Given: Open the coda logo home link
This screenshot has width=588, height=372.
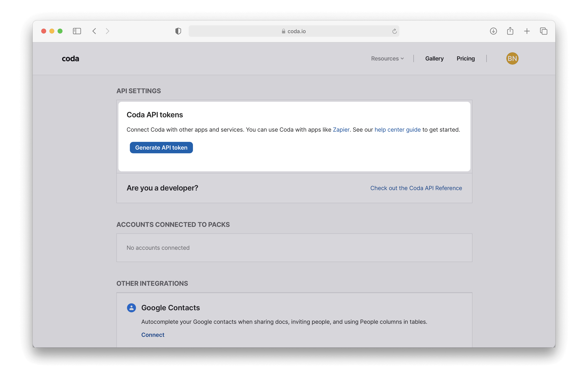Looking at the screenshot, I should coord(70,59).
